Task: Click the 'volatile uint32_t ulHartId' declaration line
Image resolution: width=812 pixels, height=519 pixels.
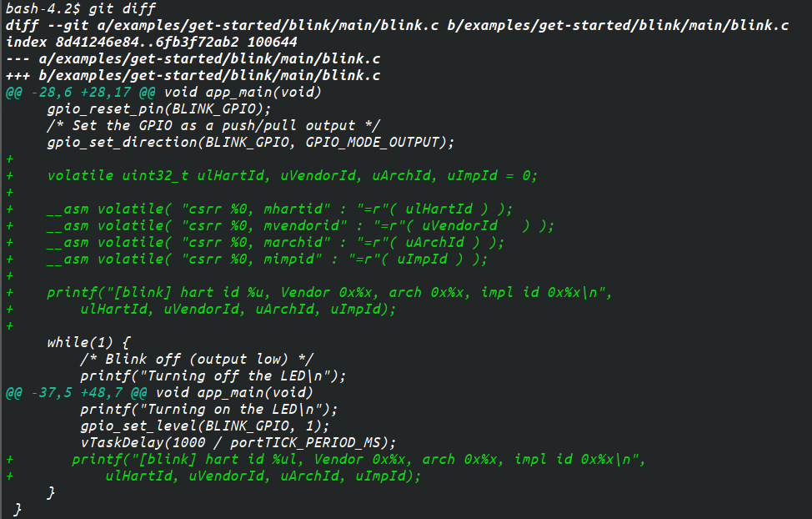Action: (292, 176)
